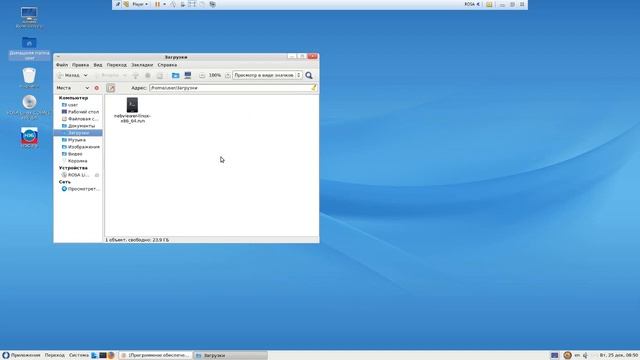This screenshot has height=360, width=640.
Task: Open the Переход menu
Action: [117, 65]
